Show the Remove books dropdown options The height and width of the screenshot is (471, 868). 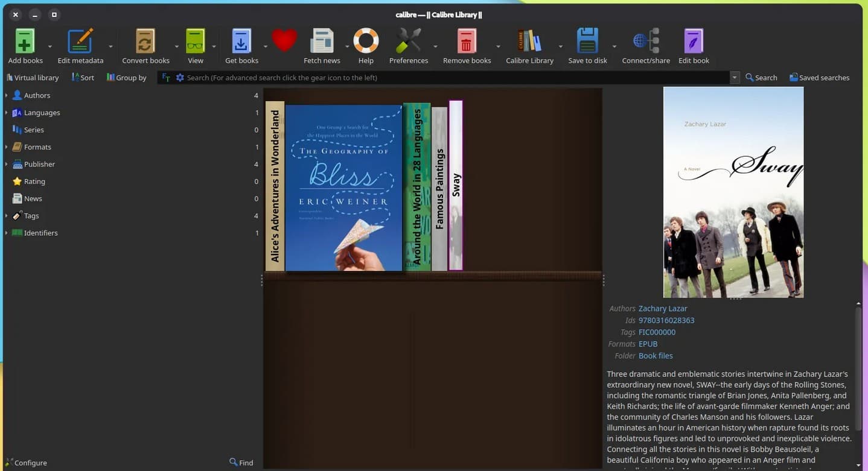click(498, 46)
